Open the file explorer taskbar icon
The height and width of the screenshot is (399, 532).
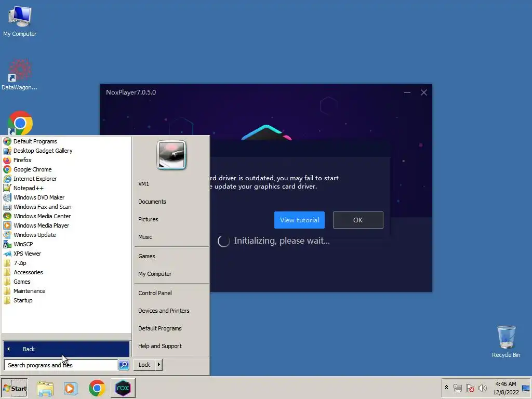click(45, 389)
